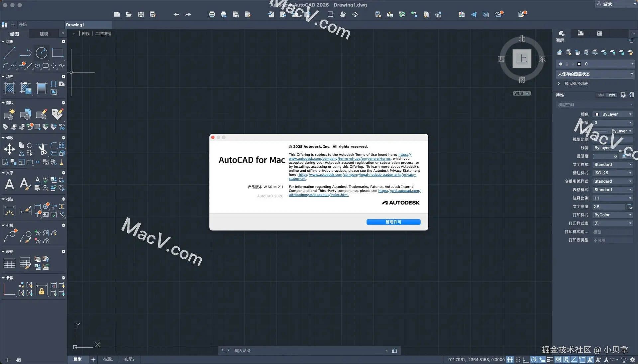Screen dimensions: 638x364
Task: Switch to the 建模 tab
Action: pos(44,34)
